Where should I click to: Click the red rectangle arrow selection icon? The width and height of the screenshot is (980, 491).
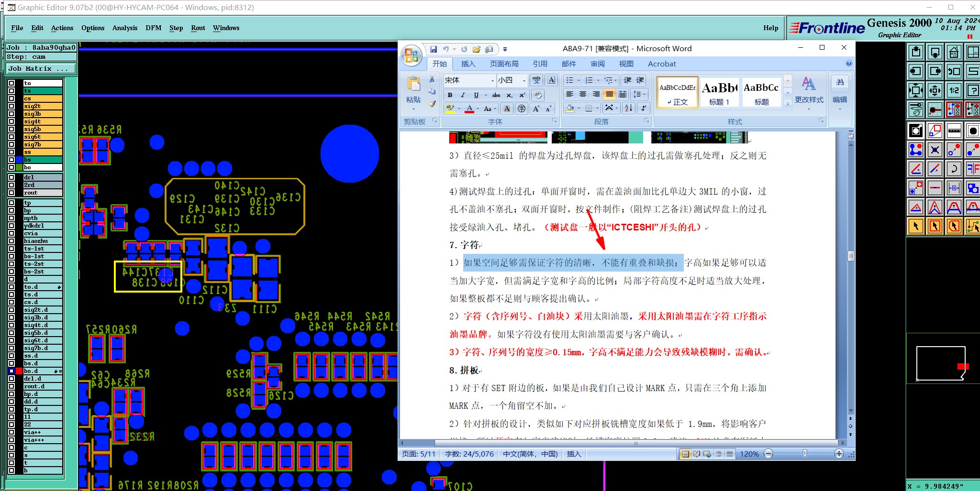coord(935,226)
